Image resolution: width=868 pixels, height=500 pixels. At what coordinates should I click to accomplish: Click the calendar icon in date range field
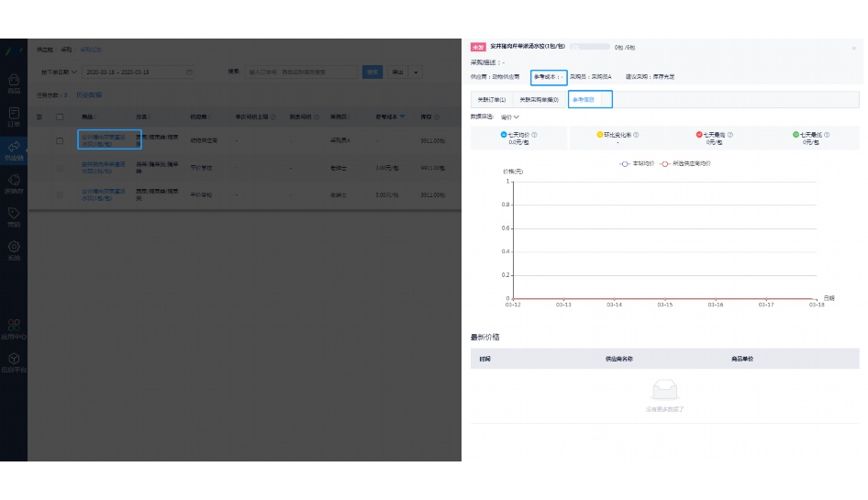(x=189, y=72)
